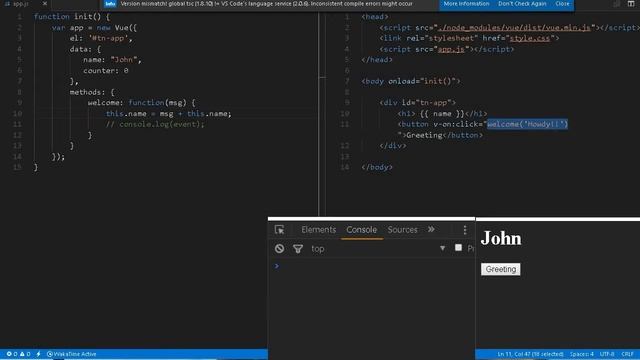640x360 pixels.
Task: Click Don't Check Again in notification
Action: 522,4
